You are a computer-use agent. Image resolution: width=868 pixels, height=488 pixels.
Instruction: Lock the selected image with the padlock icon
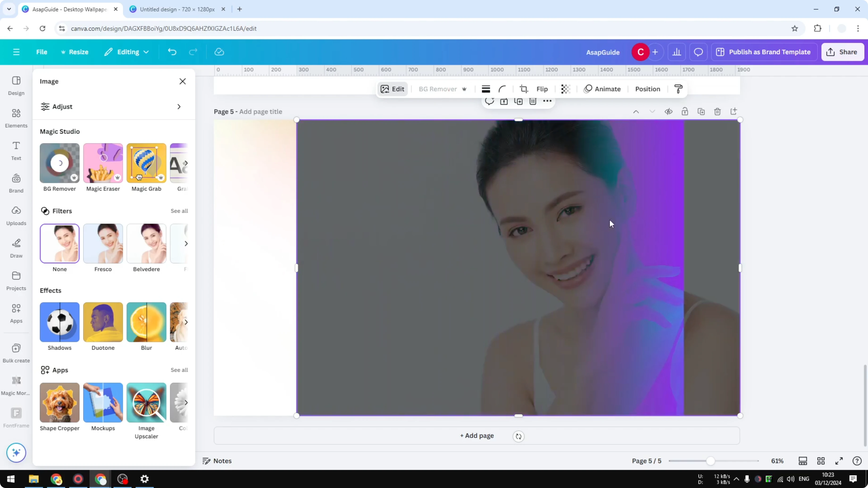tap(685, 112)
